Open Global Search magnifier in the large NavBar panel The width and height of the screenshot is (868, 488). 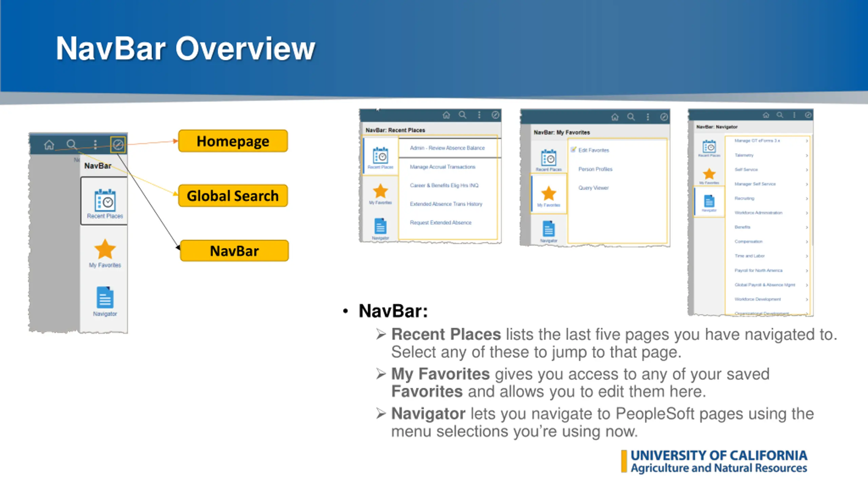click(x=72, y=144)
